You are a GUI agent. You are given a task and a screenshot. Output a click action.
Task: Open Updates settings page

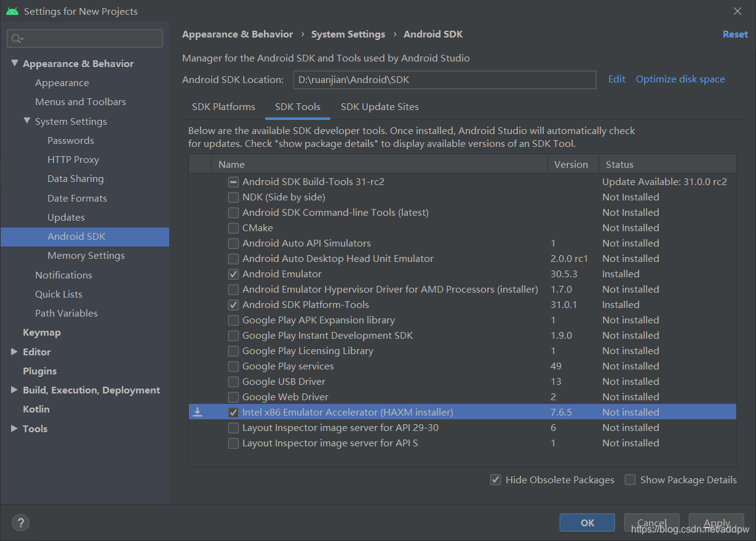coord(66,218)
